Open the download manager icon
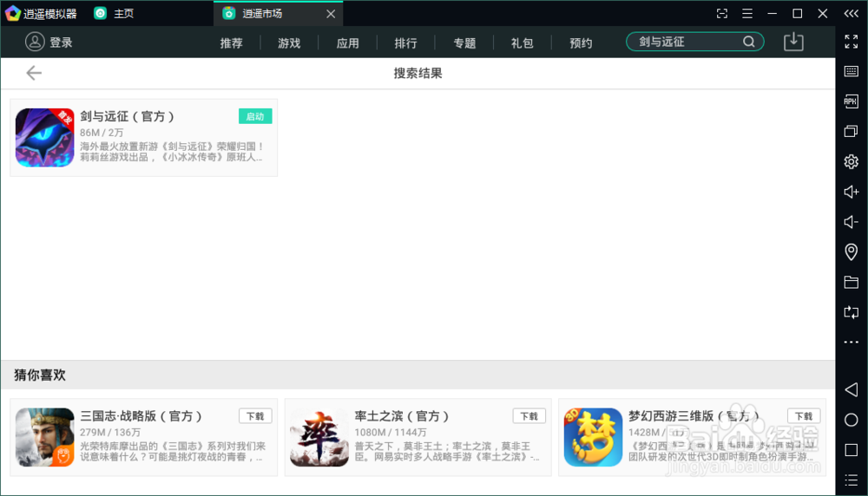The width and height of the screenshot is (868, 496). [793, 42]
